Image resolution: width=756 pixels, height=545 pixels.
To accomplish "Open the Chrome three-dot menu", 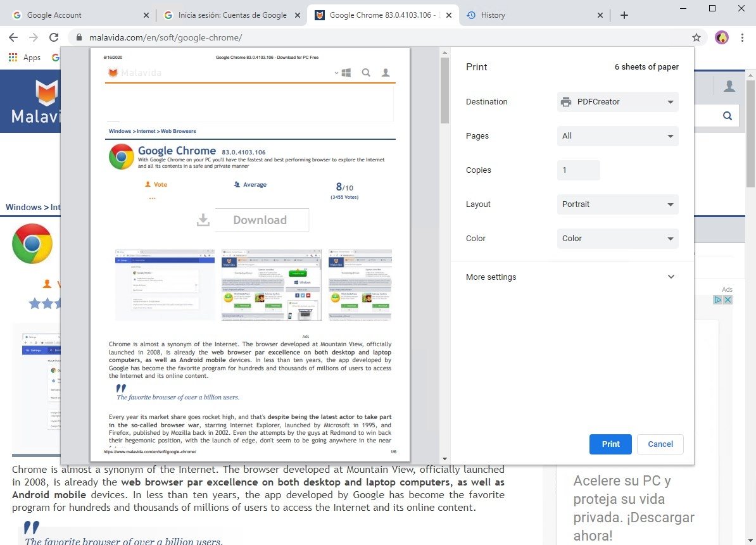I will pyautogui.click(x=742, y=37).
